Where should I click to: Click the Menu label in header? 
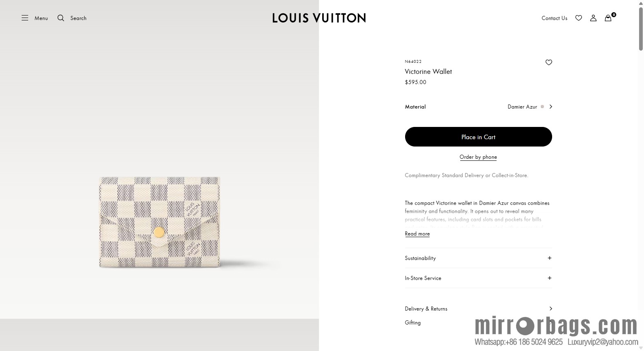click(x=41, y=18)
